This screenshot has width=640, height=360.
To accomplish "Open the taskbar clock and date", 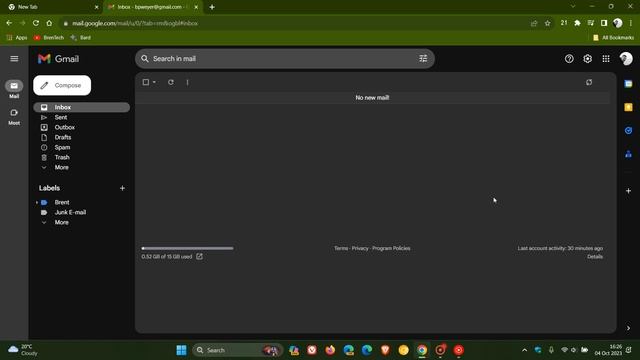I will 608,350.
